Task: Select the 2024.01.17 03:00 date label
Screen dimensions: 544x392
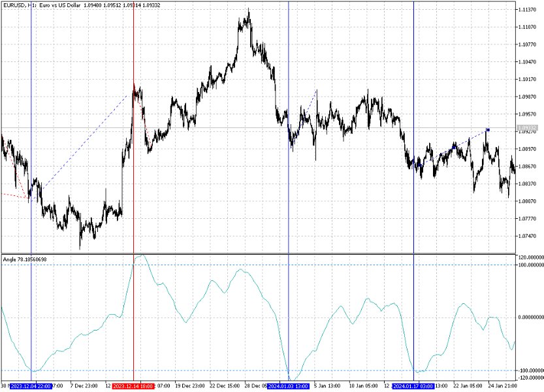Action: click(x=413, y=386)
